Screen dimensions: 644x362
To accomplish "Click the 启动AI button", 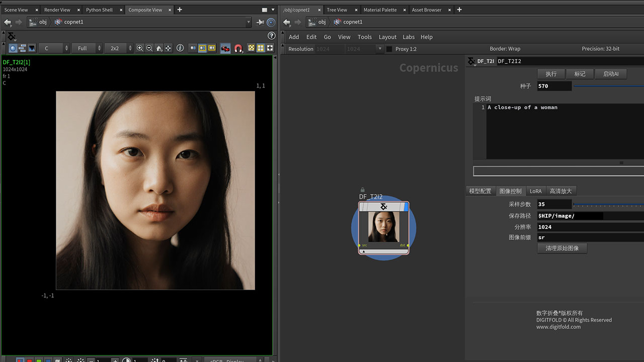I will pos(611,74).
